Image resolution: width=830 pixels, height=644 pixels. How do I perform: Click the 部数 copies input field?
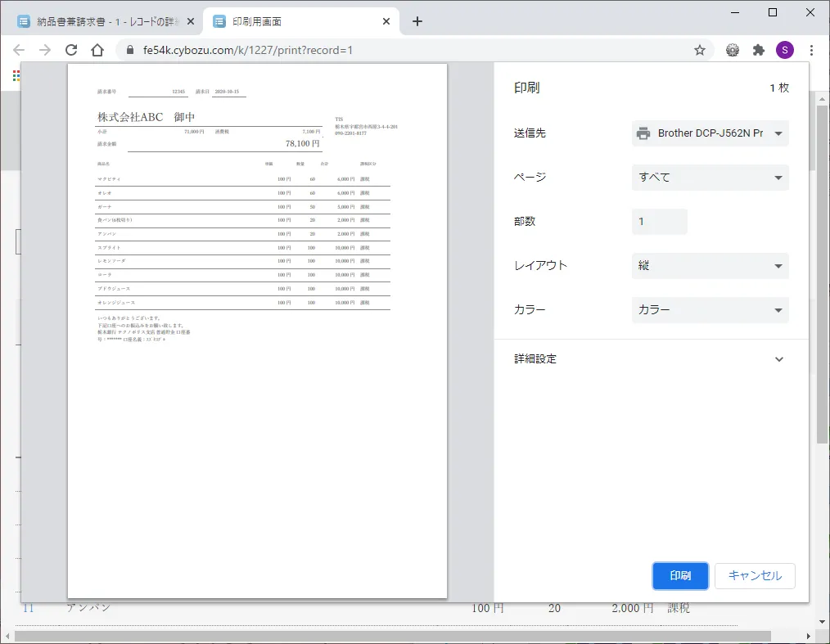coord(659,222)
